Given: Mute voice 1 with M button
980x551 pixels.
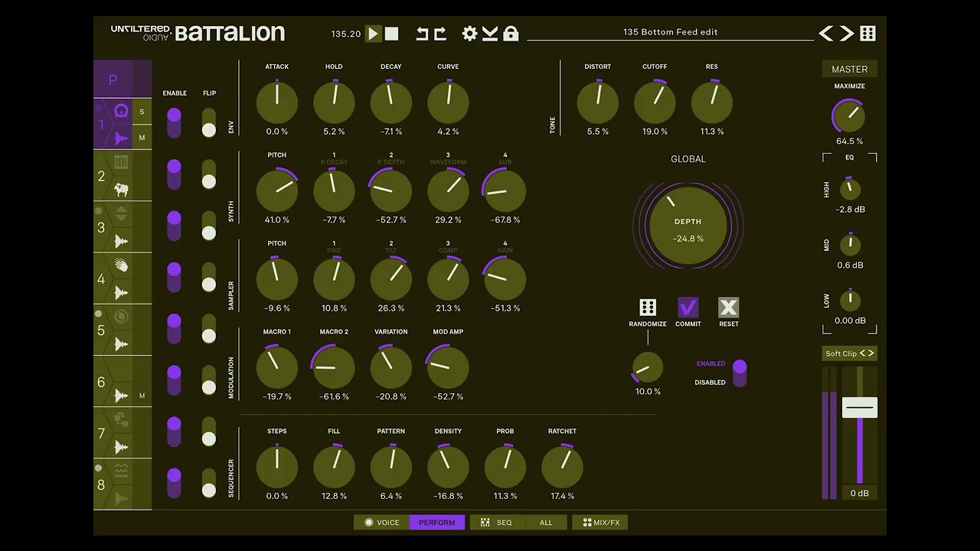Looking at the screenshot, I should point(142,138).
